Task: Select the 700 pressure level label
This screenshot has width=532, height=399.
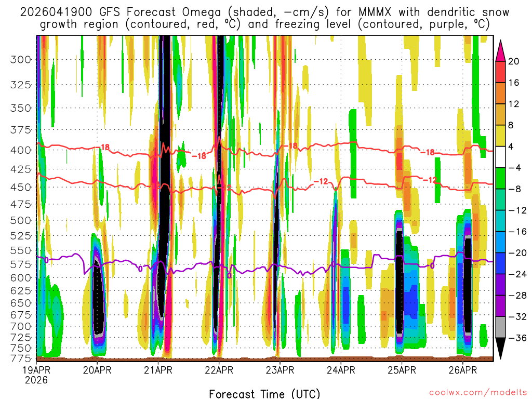Action: (x=21, y=326)
